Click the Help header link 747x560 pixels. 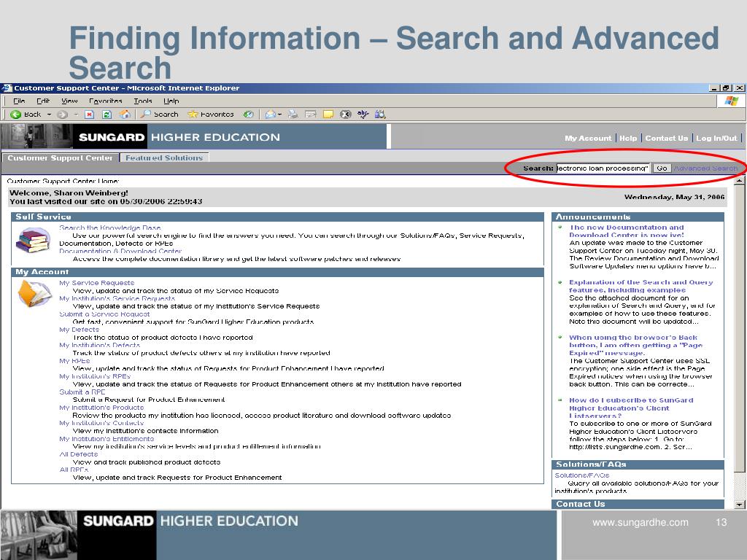point(628,138)
